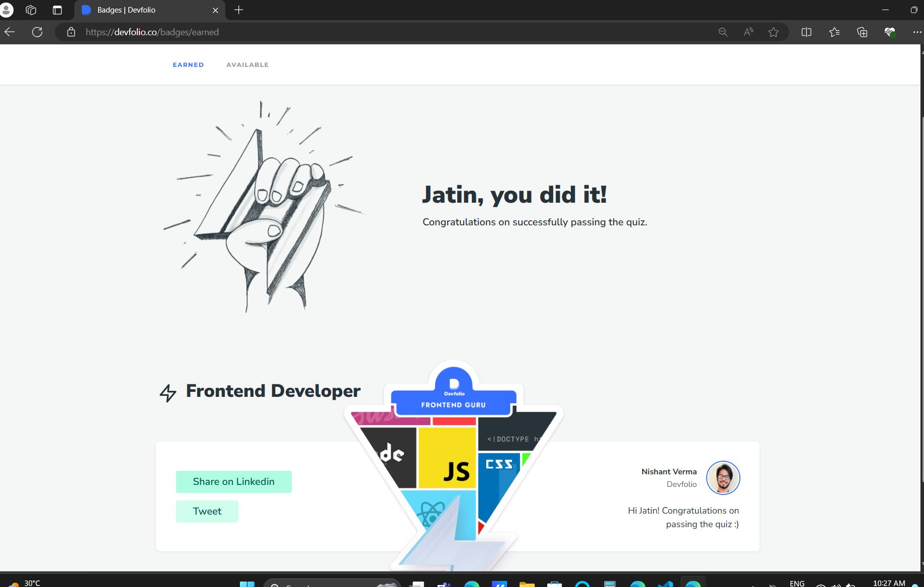Click the browser Refresh icon

[38, 32]
